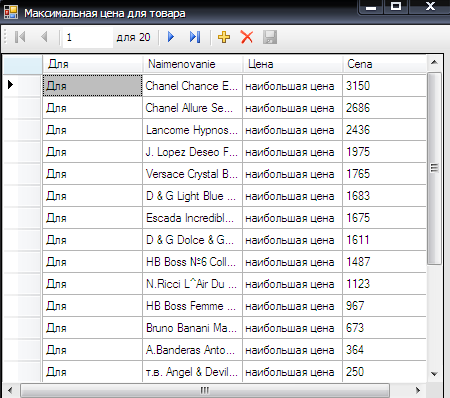Select the Lancome Hypnos... cell

(192, 130)
